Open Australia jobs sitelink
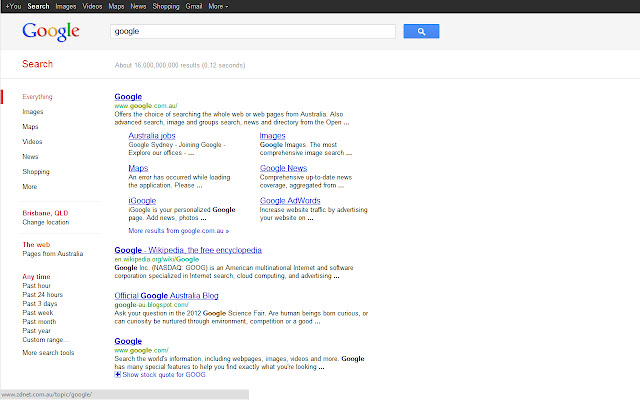The width and height of the screenshot is (640, 400). point(152,136)
